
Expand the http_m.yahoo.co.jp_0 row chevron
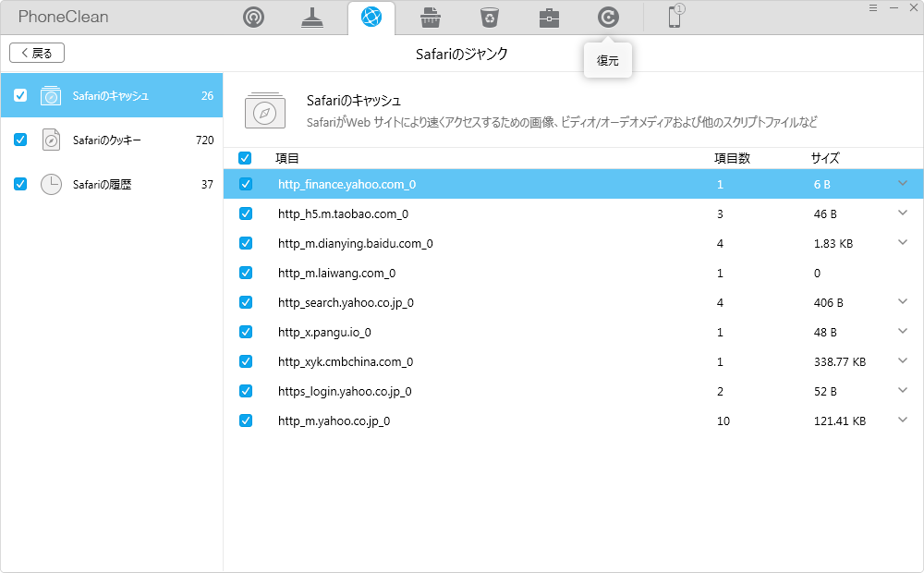pyautogui.click(x=903, y=420)
